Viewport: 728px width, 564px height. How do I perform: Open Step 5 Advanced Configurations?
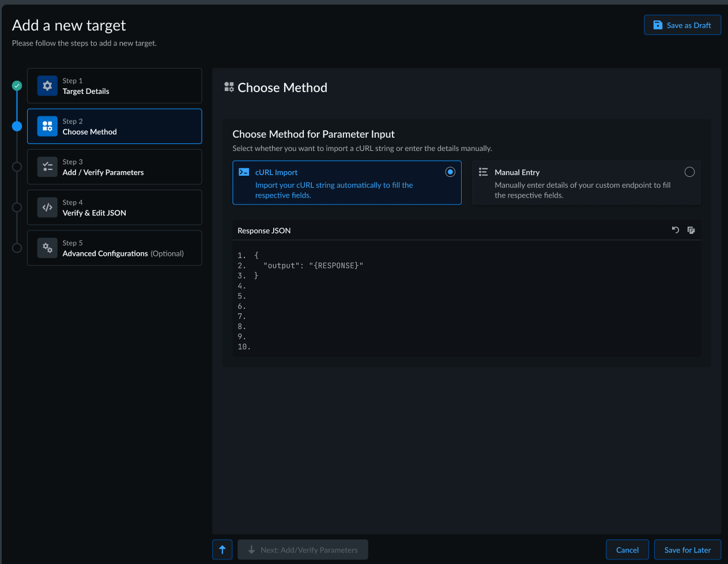(x=114, y=248)
